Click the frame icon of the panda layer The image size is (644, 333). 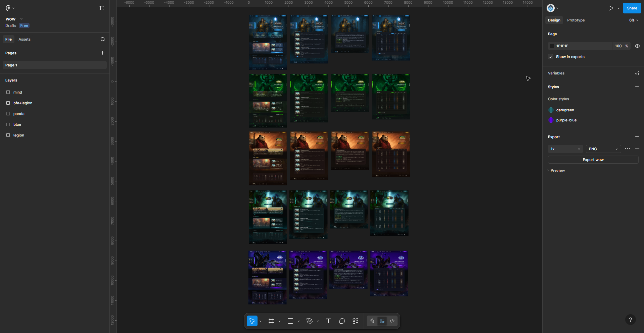(8, 114)
